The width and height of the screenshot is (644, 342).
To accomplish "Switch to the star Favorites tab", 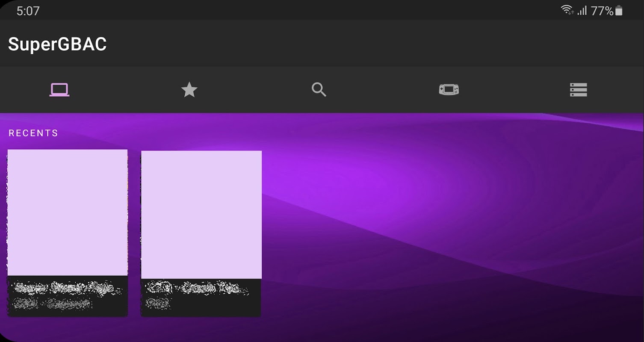I will click(x=189, y=90).
